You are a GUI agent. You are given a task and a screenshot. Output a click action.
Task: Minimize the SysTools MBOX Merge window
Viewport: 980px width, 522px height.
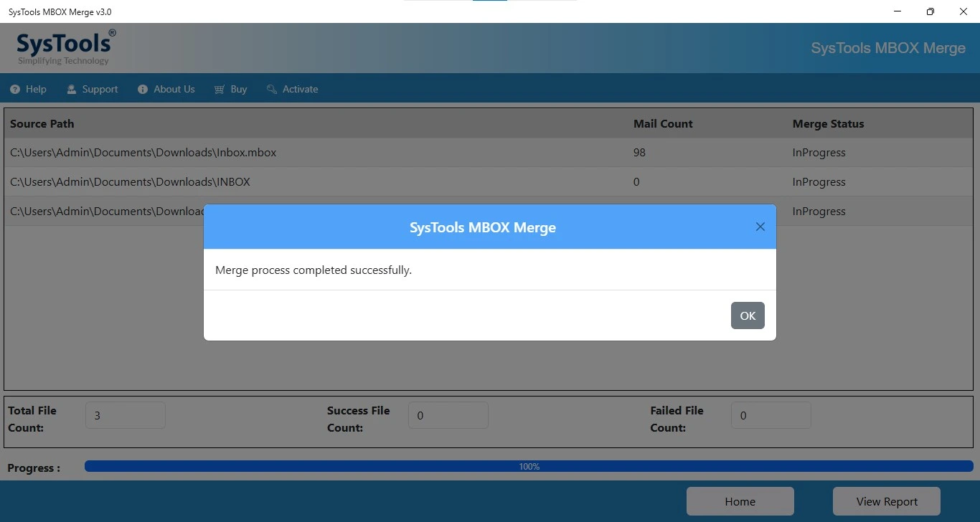click(897, 11)
